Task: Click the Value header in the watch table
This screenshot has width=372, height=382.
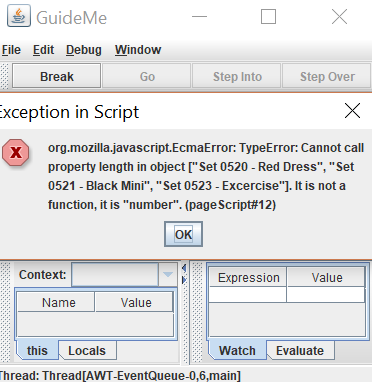Action: tap(326, 277)
